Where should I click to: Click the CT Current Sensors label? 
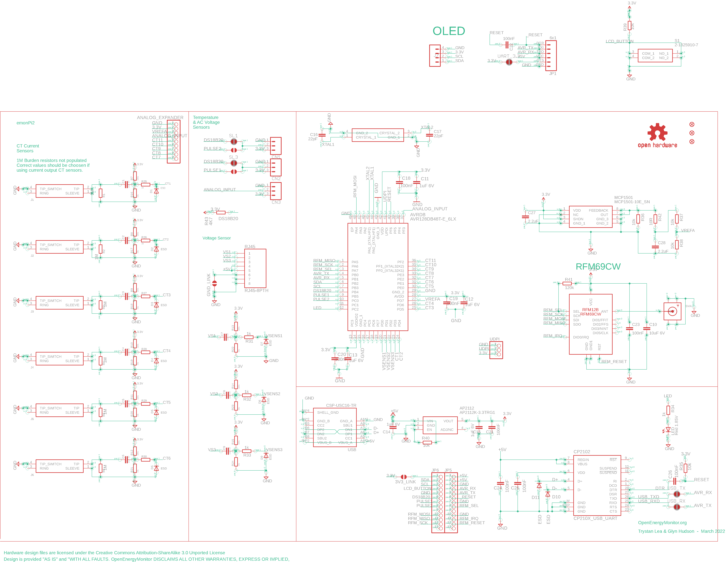tap(28, 148)
